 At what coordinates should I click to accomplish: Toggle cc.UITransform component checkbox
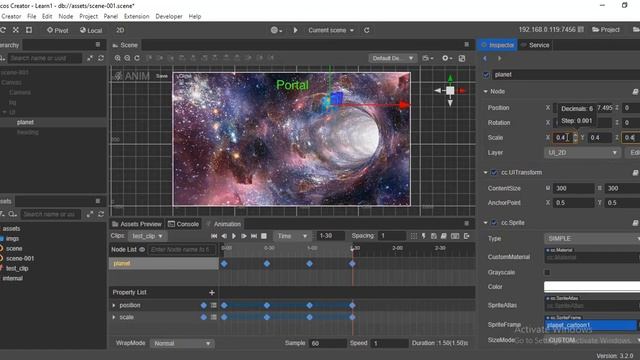click(494, 173)
